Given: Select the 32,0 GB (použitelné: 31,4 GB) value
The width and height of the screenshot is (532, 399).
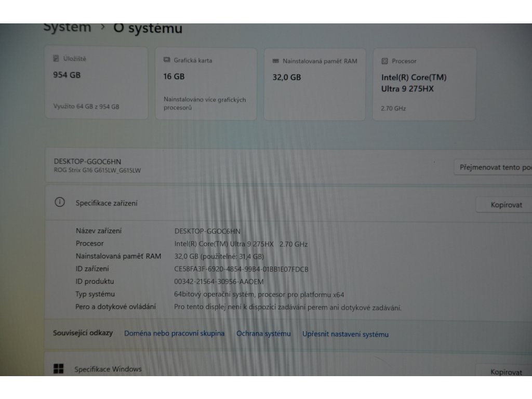Looking at the screenshot, I should tap(219, 257).
